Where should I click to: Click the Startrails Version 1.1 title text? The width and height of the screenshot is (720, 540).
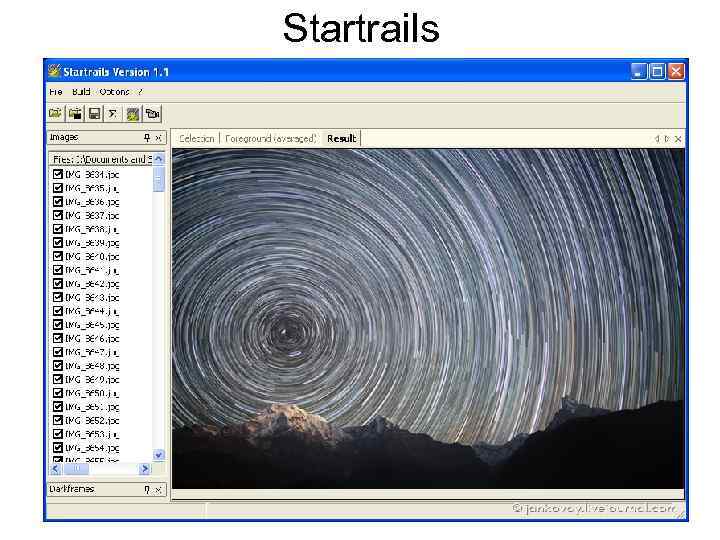(x=116, y=72)
